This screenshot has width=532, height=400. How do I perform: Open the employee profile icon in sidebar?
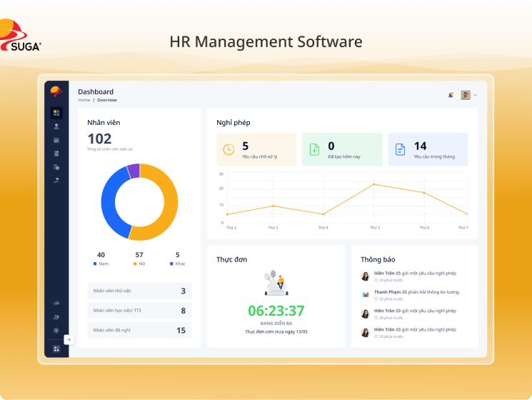coord(56,126)
